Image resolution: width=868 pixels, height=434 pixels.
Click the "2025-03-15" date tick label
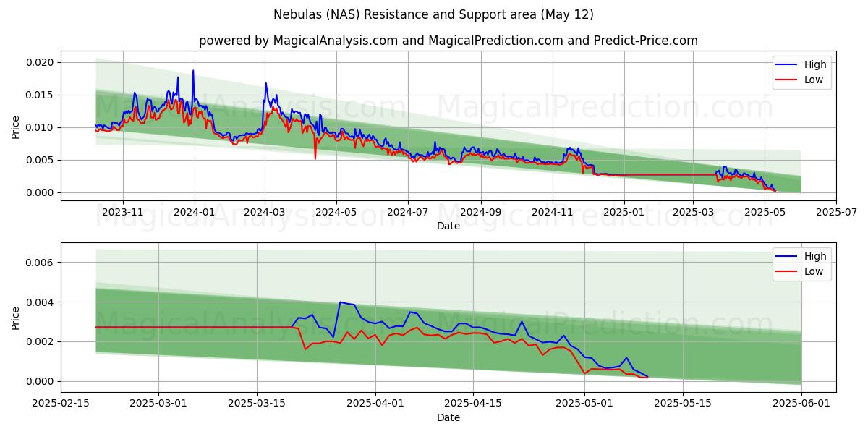click(257, 404)
